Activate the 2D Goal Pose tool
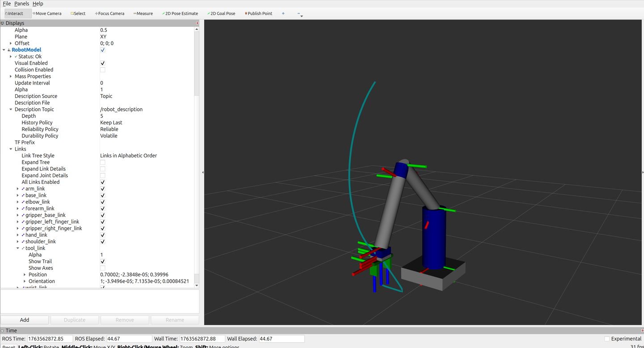Screen dimensions: 644x348 [221, 13]
